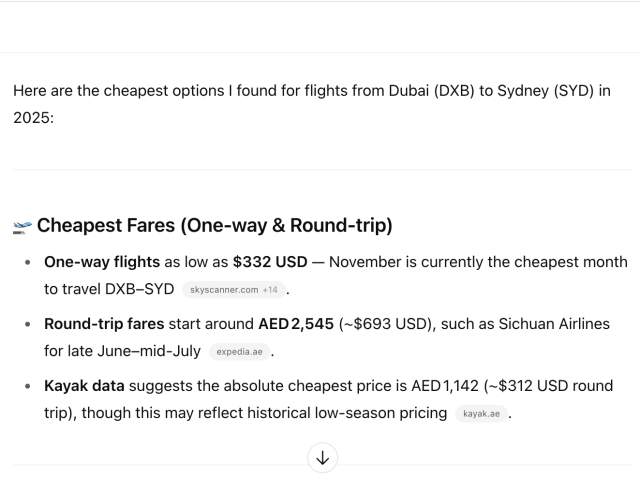
Task: Click the (~$693 USD) conversion text
Action: point(385,324)
